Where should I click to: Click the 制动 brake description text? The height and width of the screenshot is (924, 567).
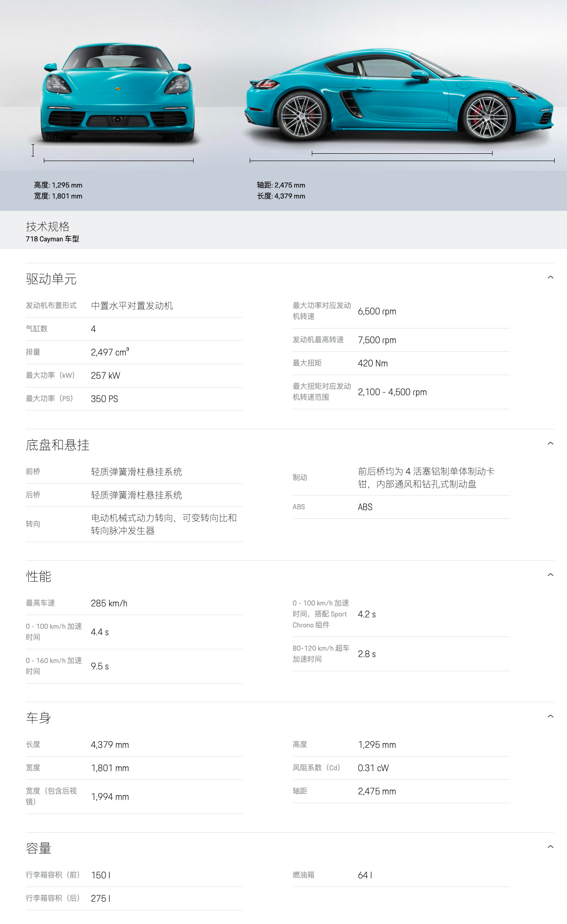[x=426, y=478]
